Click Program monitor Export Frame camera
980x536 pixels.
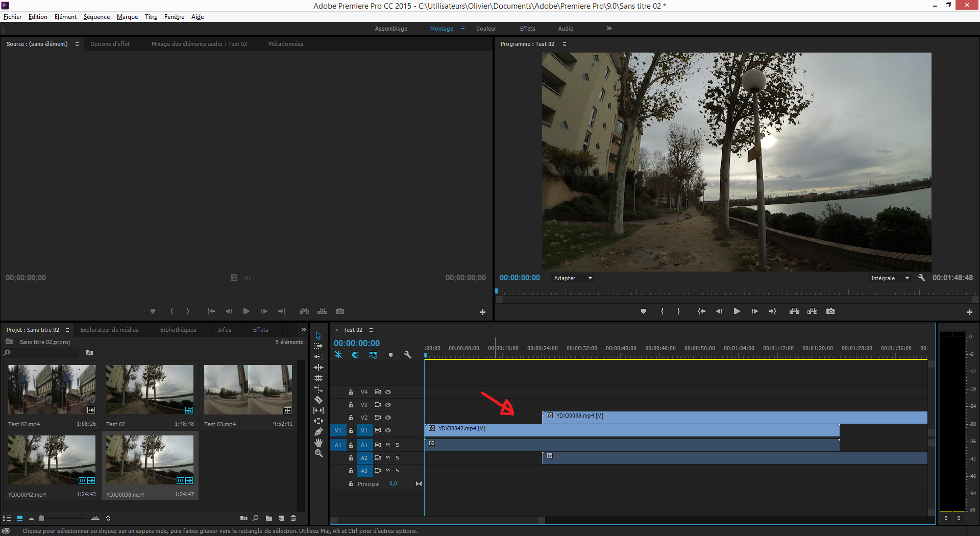click(x=830, y=311)
